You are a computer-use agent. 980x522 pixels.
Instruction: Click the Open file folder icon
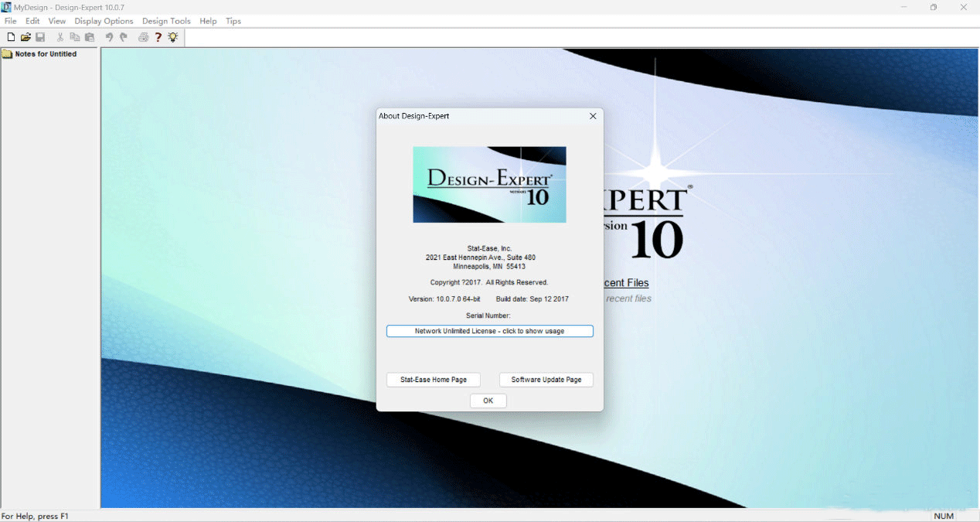[26, 37]
